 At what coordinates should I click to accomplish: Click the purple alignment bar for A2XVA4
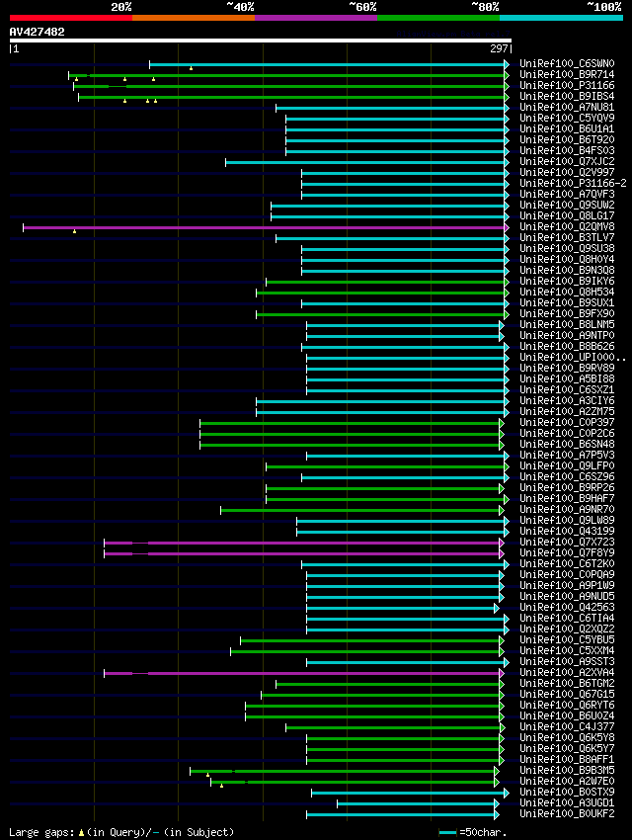(304, 673)
